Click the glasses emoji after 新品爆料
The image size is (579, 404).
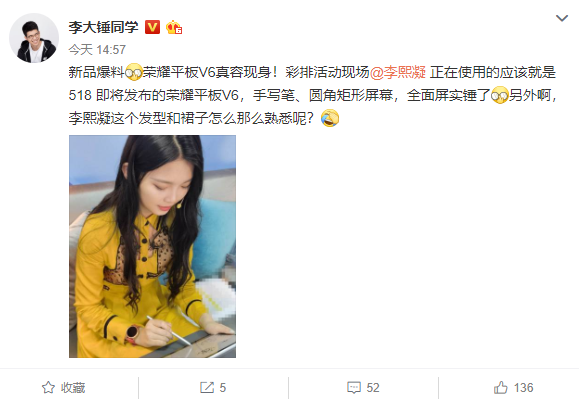(134, 72)
